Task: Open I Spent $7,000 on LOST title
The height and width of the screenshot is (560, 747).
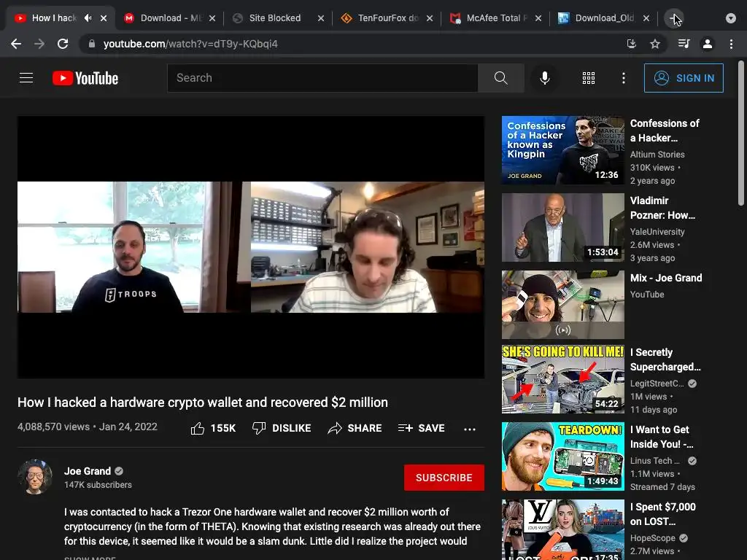Action: (662, 514)
